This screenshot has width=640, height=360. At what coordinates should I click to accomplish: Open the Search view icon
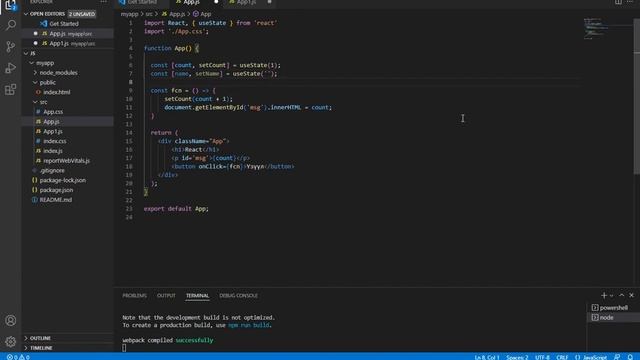click(11, 25)
